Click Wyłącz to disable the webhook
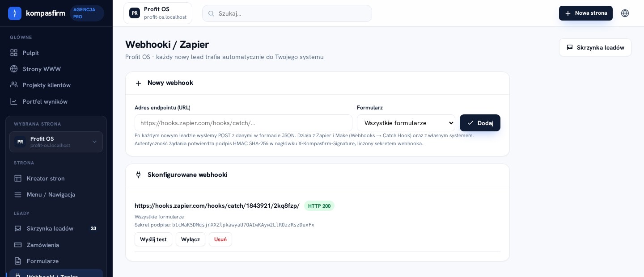644x277 pixels. 191,239
